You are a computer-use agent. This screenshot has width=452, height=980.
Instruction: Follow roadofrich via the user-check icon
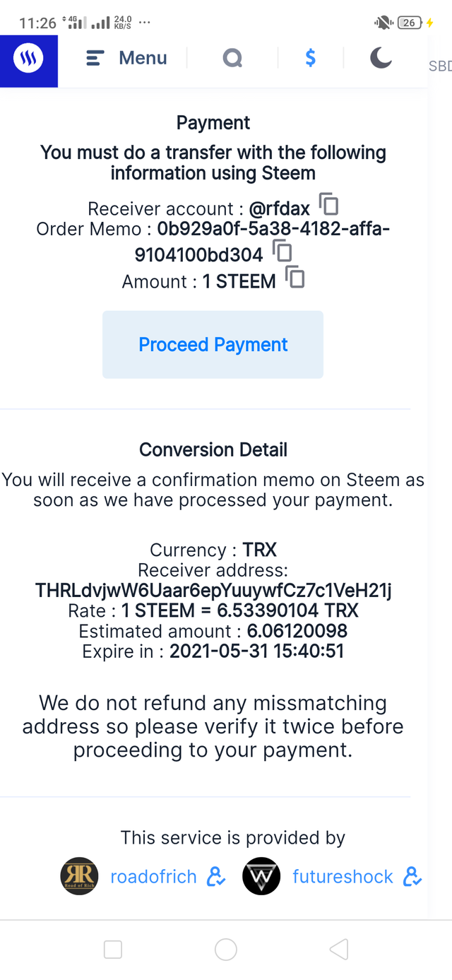[216, 877]
